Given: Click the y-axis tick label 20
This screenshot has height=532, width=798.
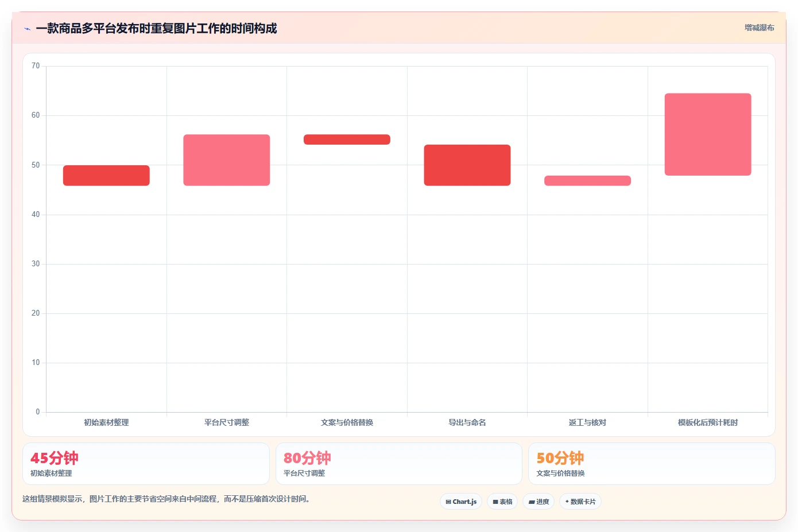Looking at the screenshot, I should 36,313.
